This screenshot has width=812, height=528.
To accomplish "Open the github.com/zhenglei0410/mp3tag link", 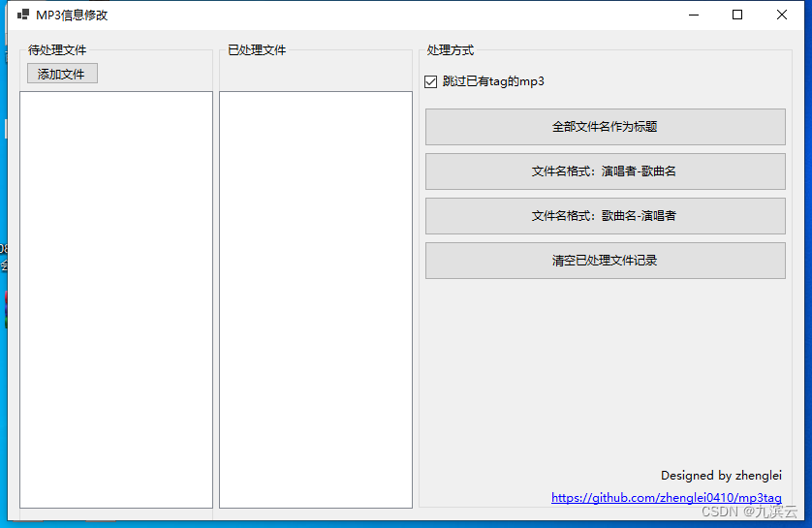I will (x=667, y=497).
